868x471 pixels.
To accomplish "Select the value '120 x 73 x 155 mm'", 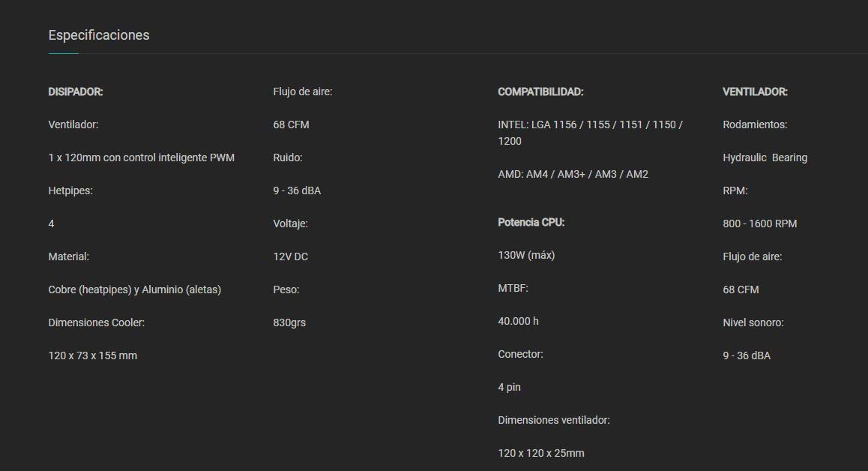I will 92,355.
